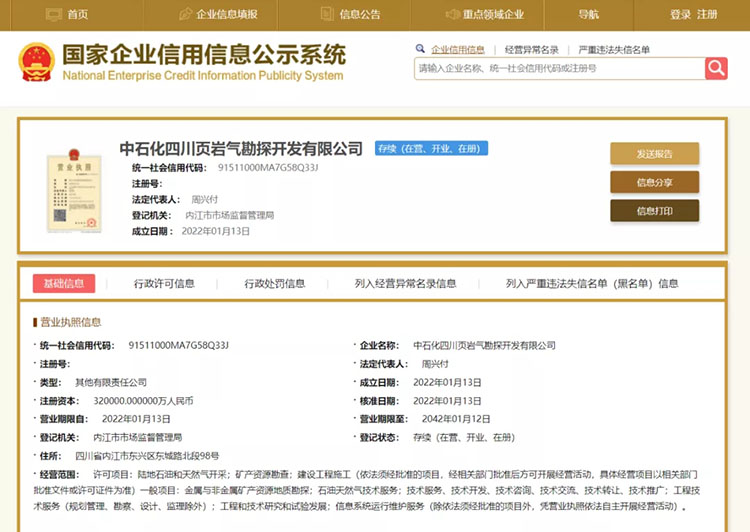Switch to the 行政许可信息 tab

coord(164,284)
